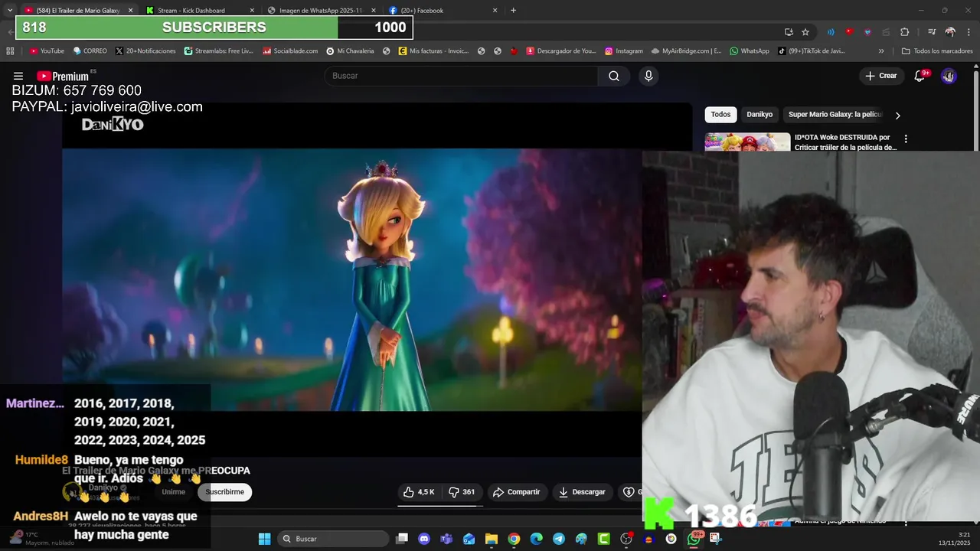The image size is (980, 551).
Task: Open the Snipping Tool from the taskbar
Action: tap(716, 539)
